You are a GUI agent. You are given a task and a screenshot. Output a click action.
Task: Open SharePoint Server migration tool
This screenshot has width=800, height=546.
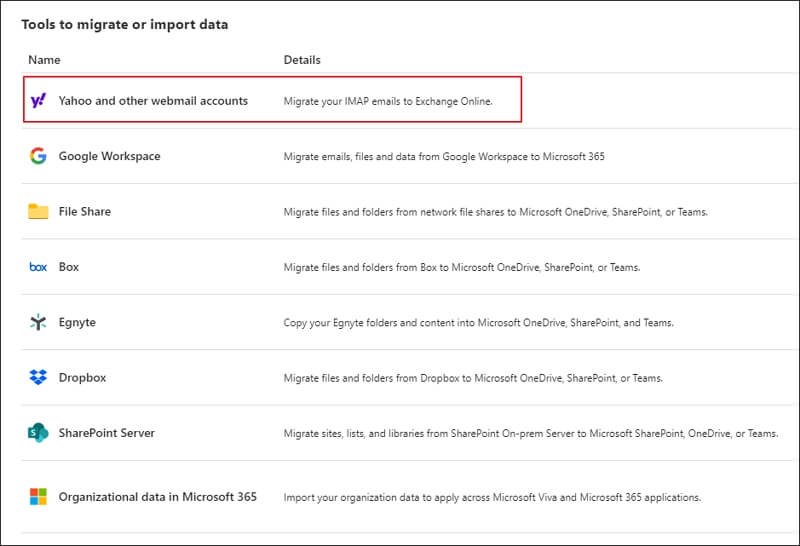point(107,433)
